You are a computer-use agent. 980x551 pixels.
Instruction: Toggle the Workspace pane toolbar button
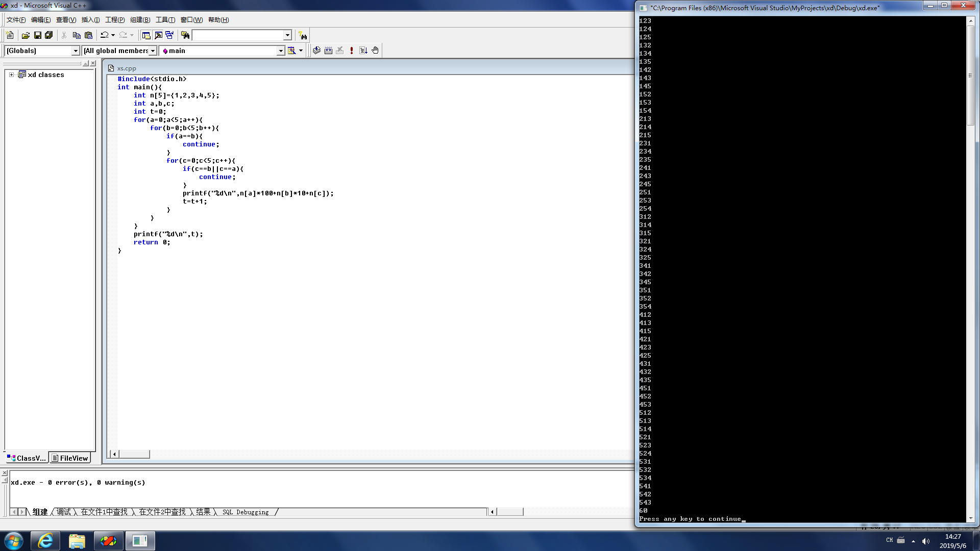click(x=146, y=35)
